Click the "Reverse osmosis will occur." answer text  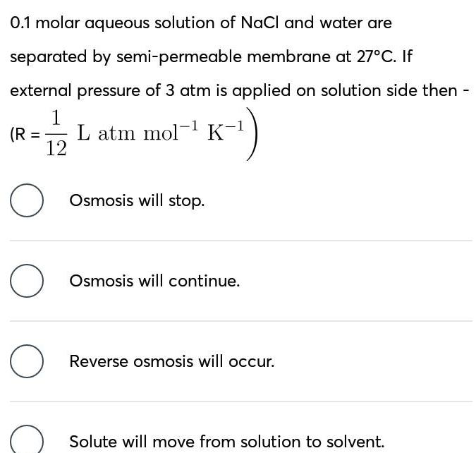click(x=171, y=361)
